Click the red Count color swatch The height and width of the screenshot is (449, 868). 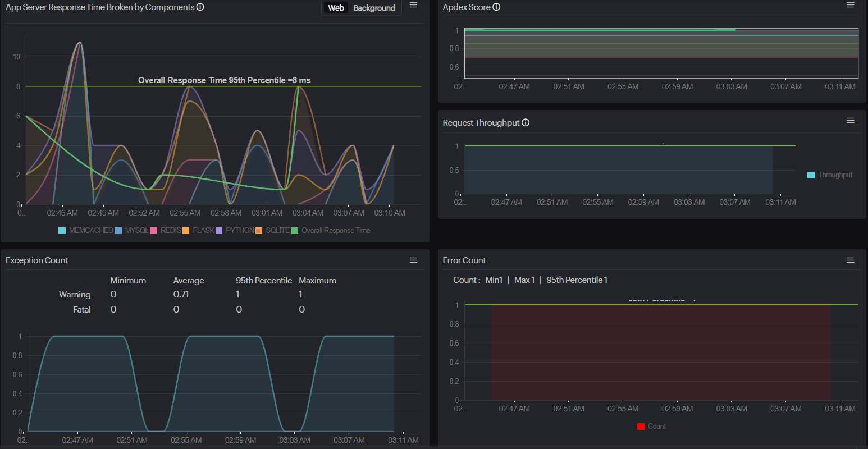point(640,426)
